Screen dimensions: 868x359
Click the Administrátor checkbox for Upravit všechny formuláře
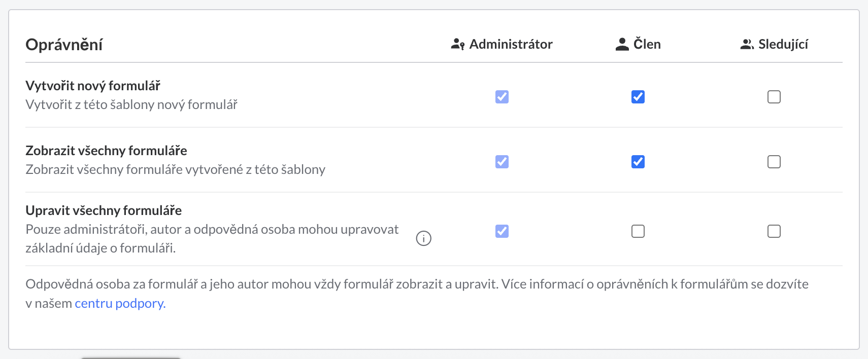[502, 231]
